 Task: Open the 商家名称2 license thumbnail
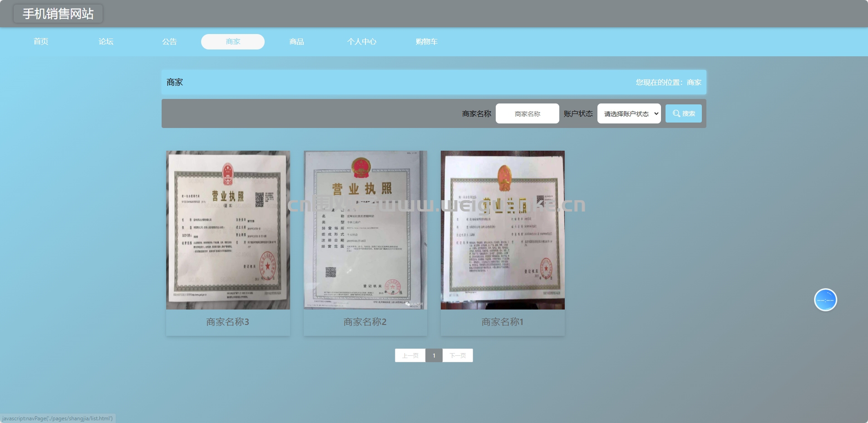coord(365,230)
